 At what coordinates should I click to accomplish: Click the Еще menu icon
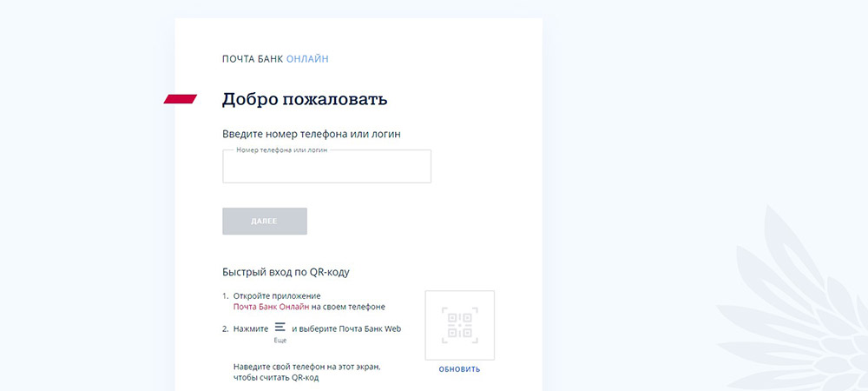(280, 328)
